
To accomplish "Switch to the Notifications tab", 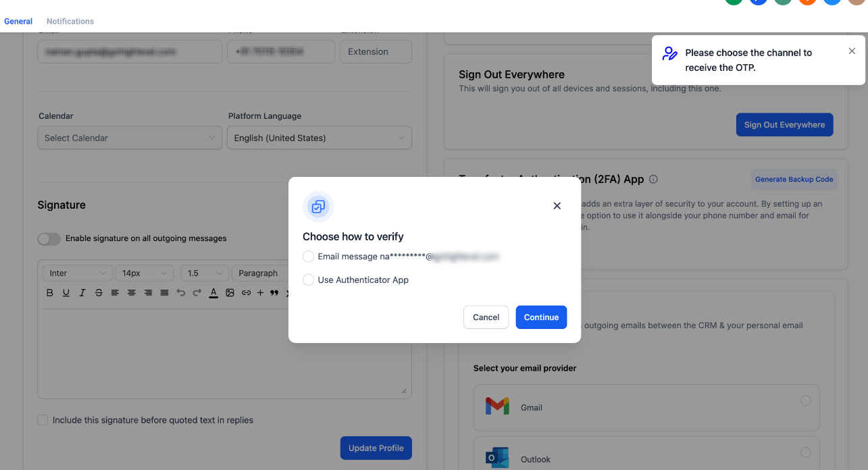I will (x=70, y=21).
